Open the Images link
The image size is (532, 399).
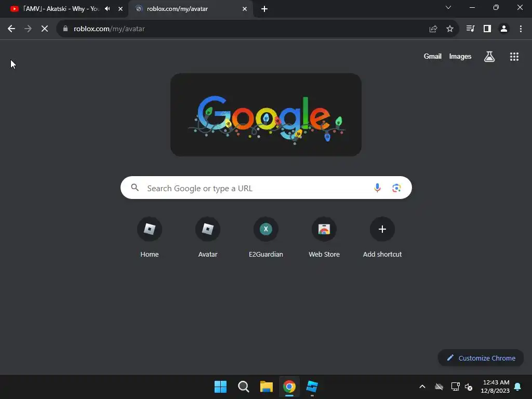[x=460, y=56]
